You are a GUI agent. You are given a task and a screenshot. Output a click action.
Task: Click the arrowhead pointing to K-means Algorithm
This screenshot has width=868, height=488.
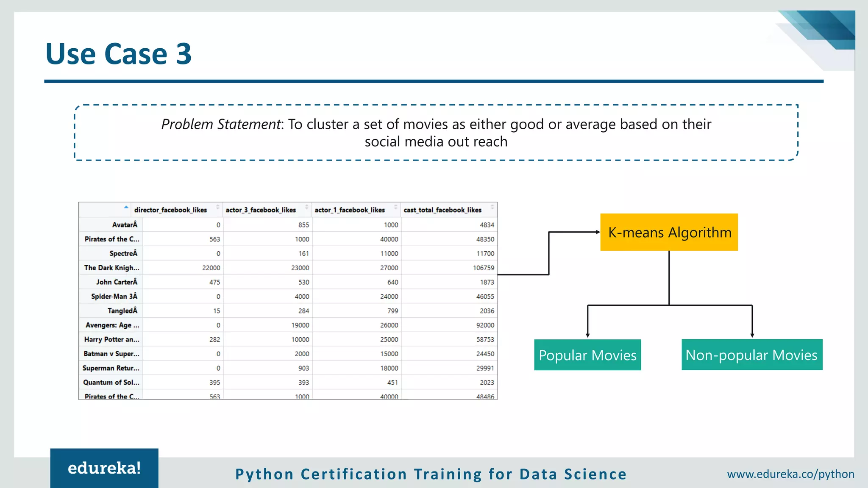(598, 232)
